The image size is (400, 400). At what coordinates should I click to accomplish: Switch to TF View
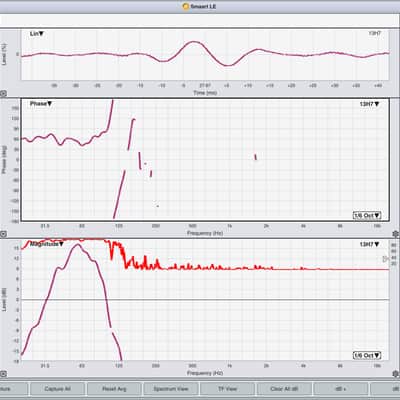point(227,389)
